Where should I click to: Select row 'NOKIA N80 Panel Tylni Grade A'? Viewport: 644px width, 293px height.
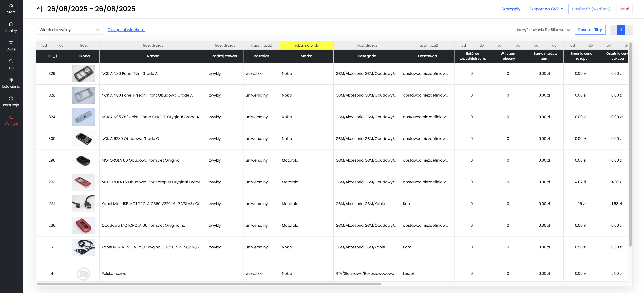tap(332, 74)
